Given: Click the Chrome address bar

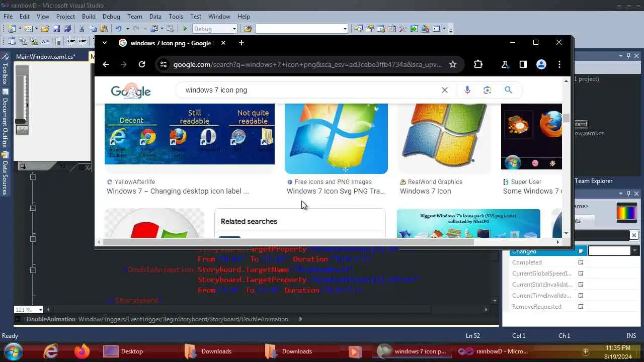Looking at the screenshot, I should [x=308, y=64].
